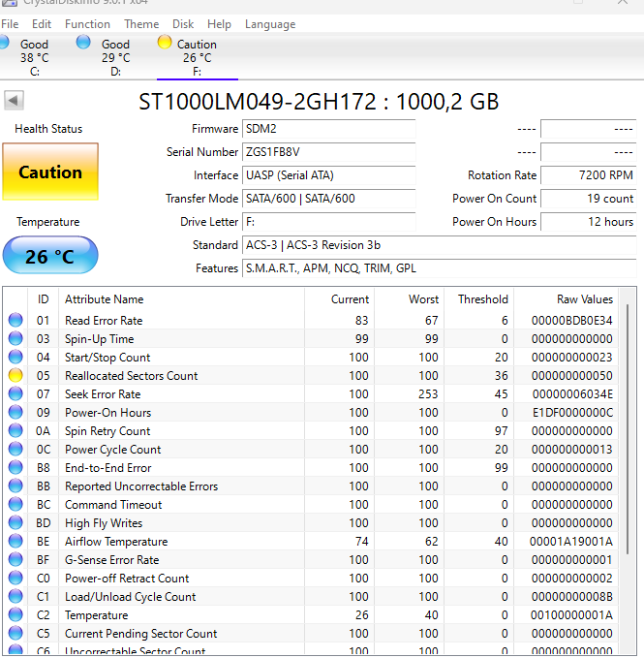Click the blue status orb for Read Error Rate
Screen dimensions: 644x658
[x=15, y=320]
